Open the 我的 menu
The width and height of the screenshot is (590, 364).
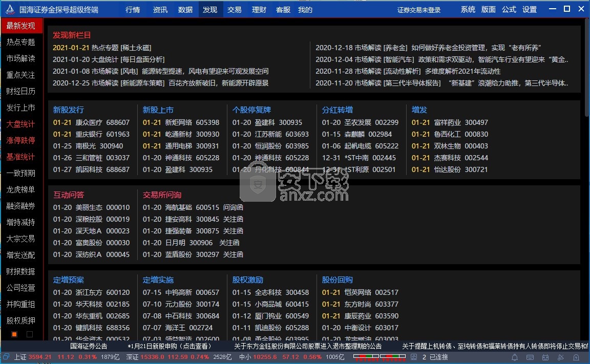click(305, 10)
